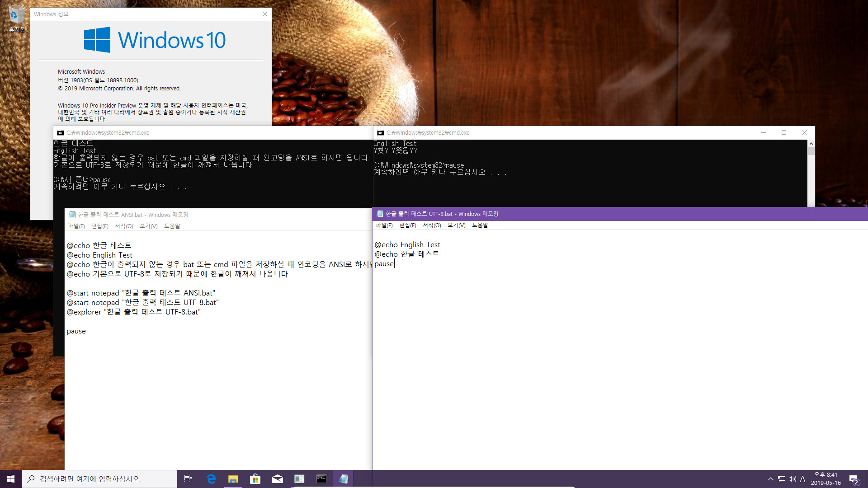Open the volume control tray icon
The height and width of the screenshot is (488, 868).
click(x=793, y=479)
